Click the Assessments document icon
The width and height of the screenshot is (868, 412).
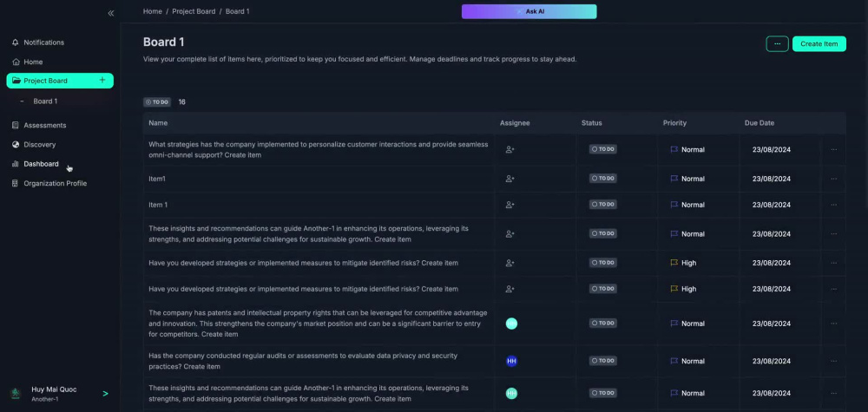[x=16, y=126]
